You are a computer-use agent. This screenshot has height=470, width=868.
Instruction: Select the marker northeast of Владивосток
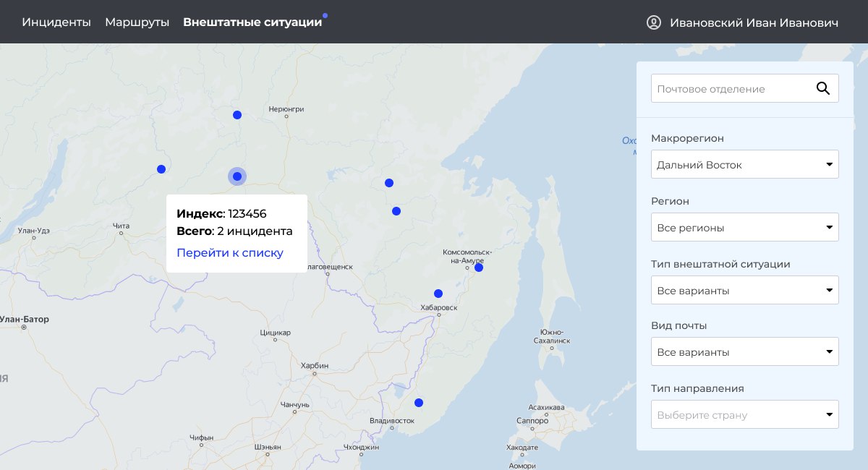418,403
